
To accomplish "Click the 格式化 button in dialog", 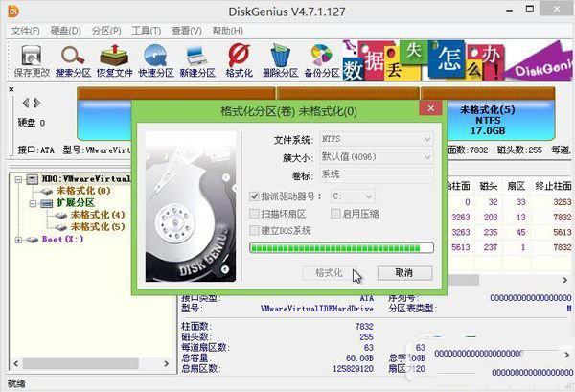I will 330,273.
